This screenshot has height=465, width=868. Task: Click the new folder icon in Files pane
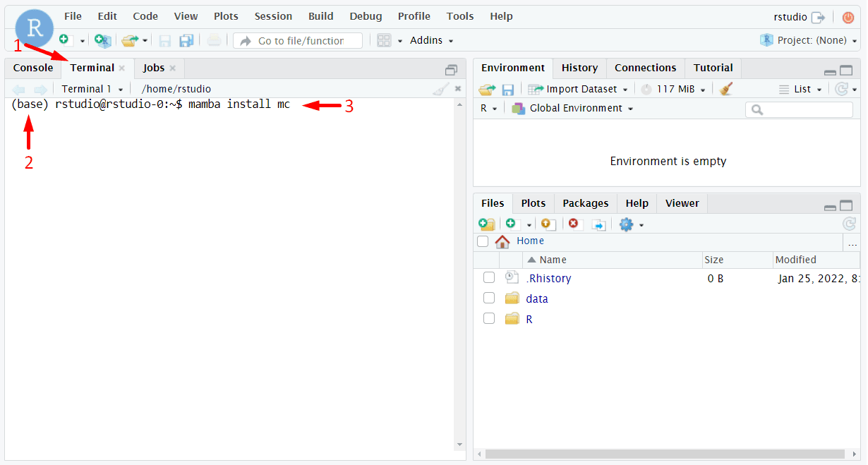point(486,224)
